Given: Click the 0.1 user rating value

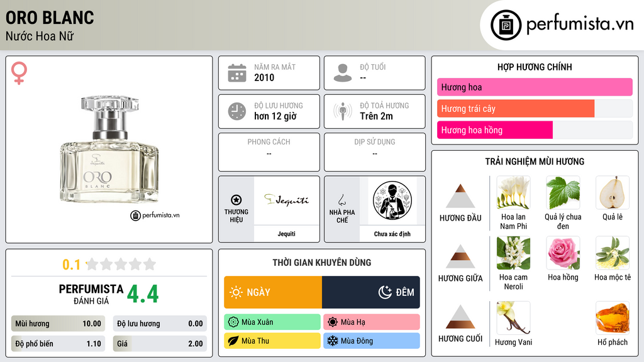Looking at the screenshot, I should pyautogui.click(x=72, y=265).
